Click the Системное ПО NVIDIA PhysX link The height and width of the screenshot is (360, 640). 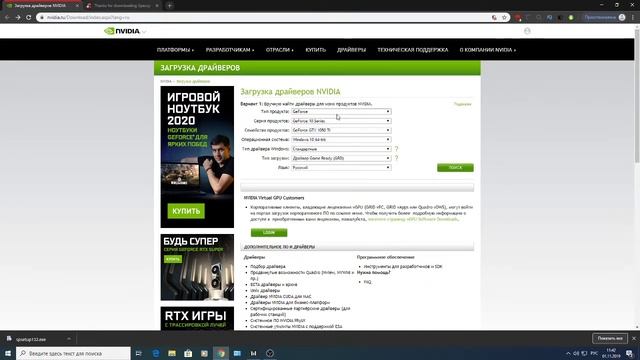278,320
